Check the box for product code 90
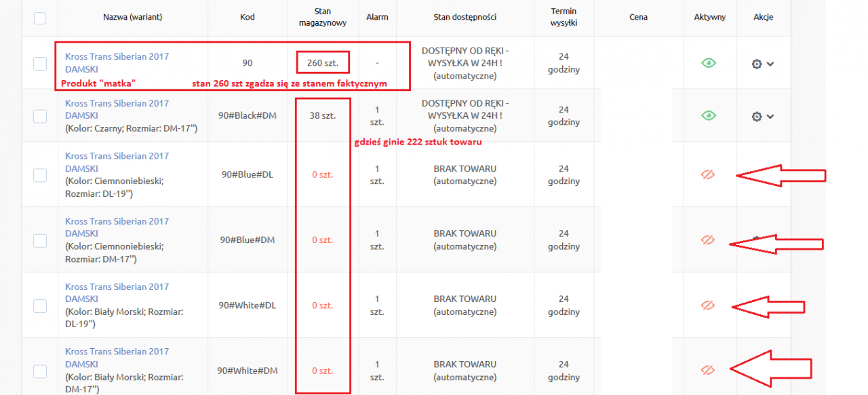 [40, 63]
